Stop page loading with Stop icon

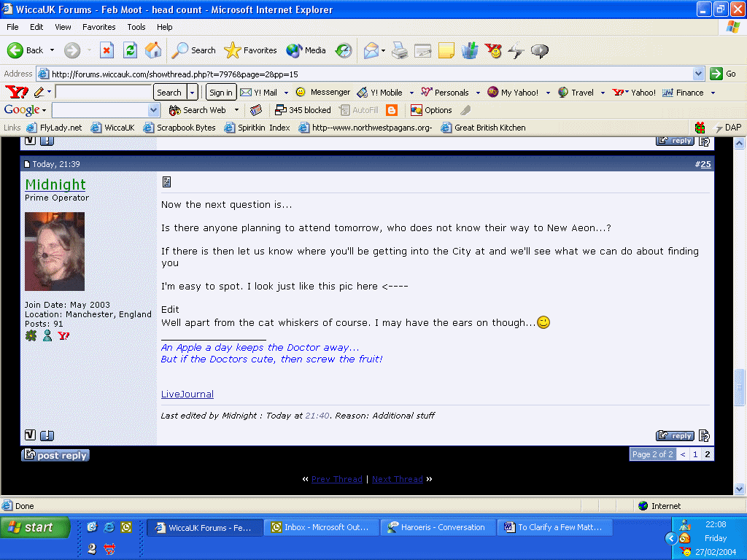pyautogui.click(x=107, y=50)
